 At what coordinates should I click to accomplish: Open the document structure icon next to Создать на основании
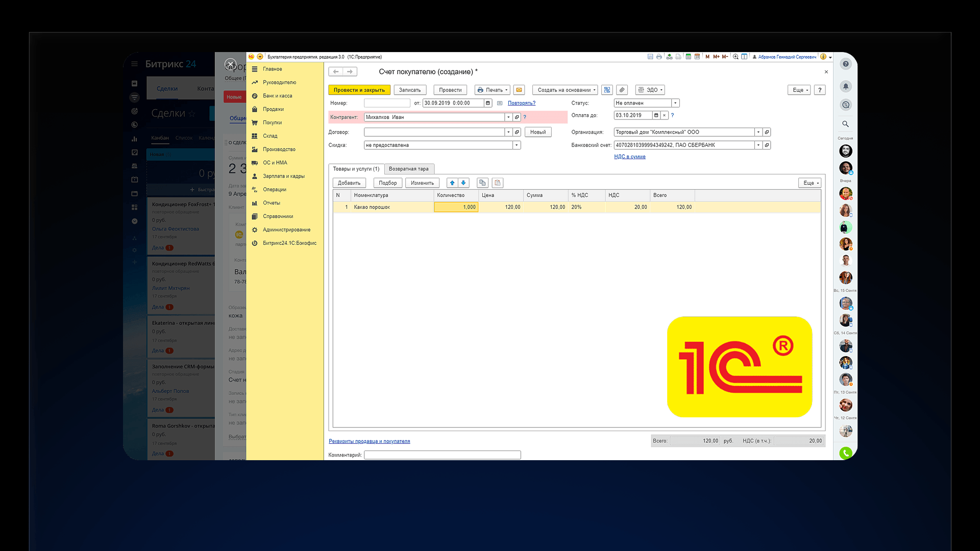pyautogui.click(x=607, y=90)
